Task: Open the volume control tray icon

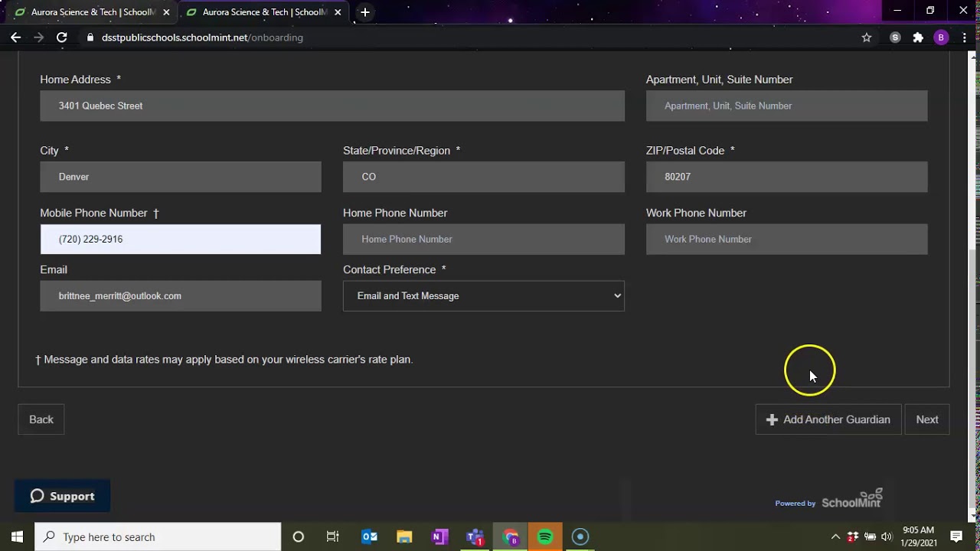Action: point(887,536)
